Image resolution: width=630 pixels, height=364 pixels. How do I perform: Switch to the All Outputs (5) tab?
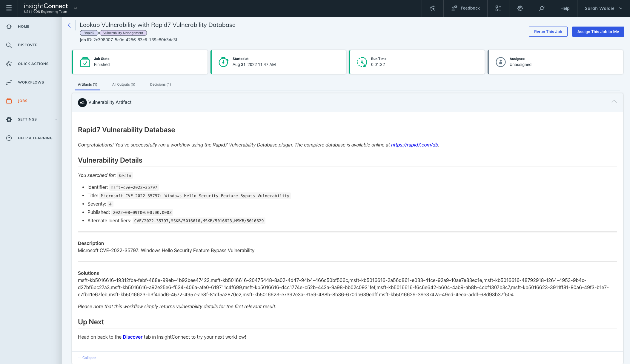tap(124, 84)
